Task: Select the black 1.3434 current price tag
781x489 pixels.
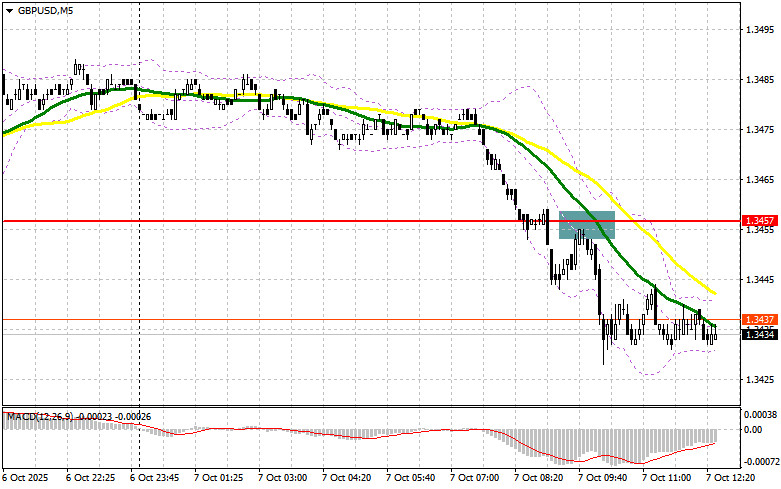Action: (759, 335)
